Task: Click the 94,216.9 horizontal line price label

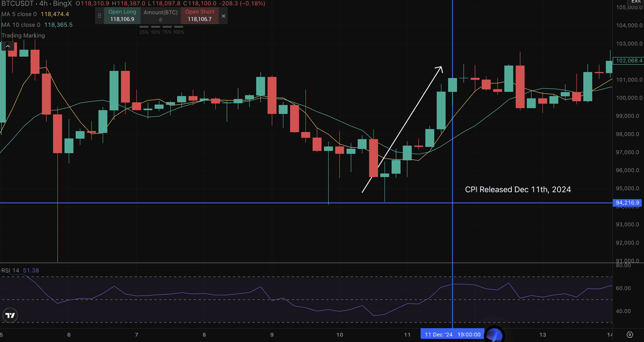Action: pyautogui.click(x=627, y=203)
